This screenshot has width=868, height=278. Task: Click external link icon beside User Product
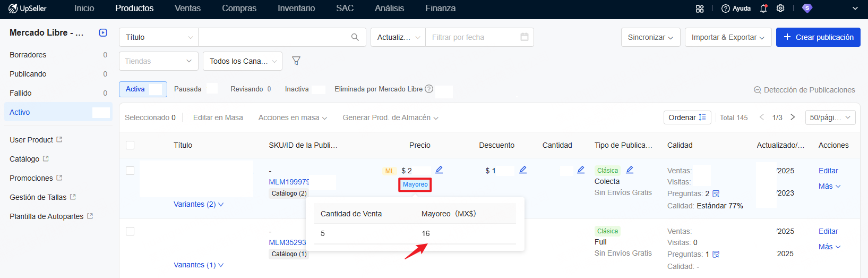tap(59, 139)
